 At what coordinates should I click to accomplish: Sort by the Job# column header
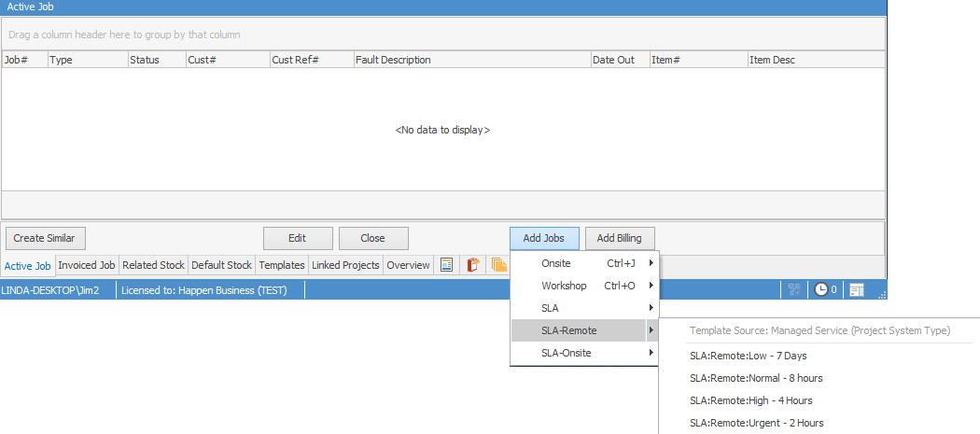click(25, 60)
